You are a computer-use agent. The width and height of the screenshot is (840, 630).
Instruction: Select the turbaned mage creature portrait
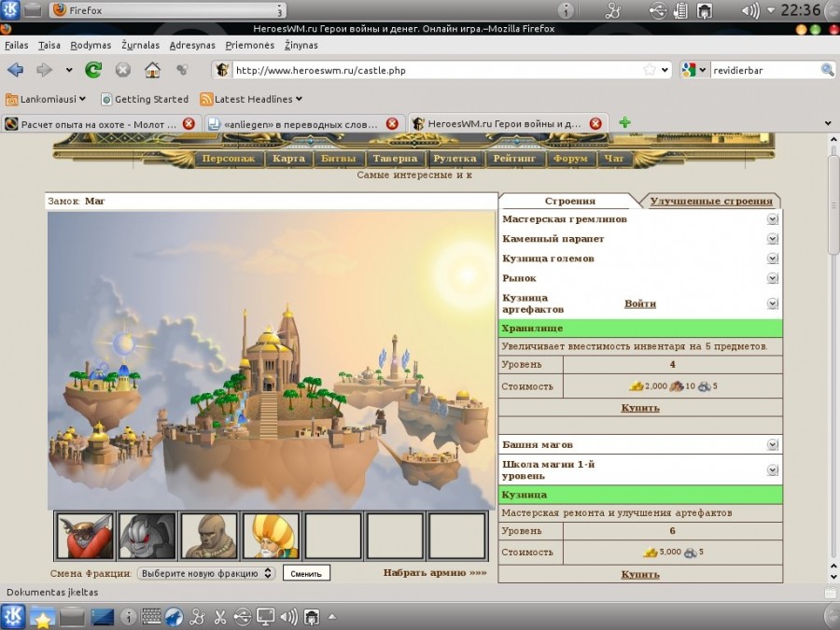point(271,536)
